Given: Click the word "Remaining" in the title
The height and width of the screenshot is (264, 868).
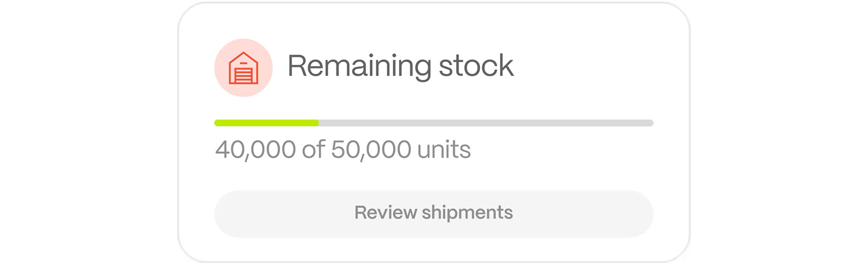Looking at the screenshot, I should 359,66.
